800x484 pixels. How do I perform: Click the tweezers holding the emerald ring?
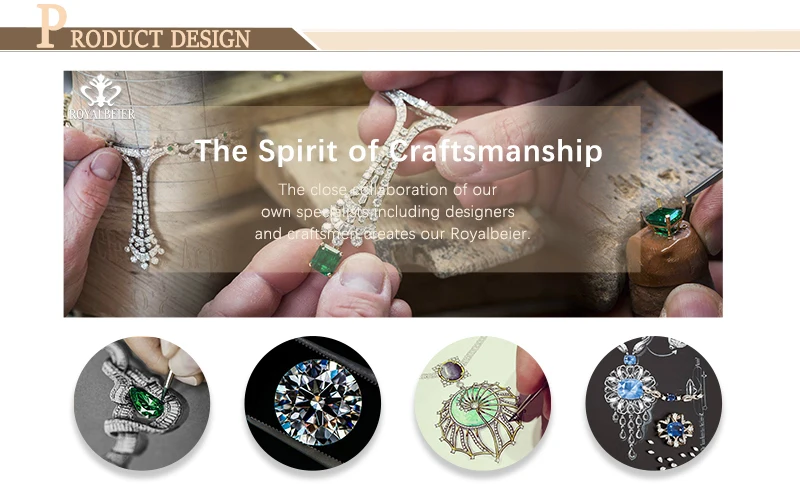coord(703,186)
